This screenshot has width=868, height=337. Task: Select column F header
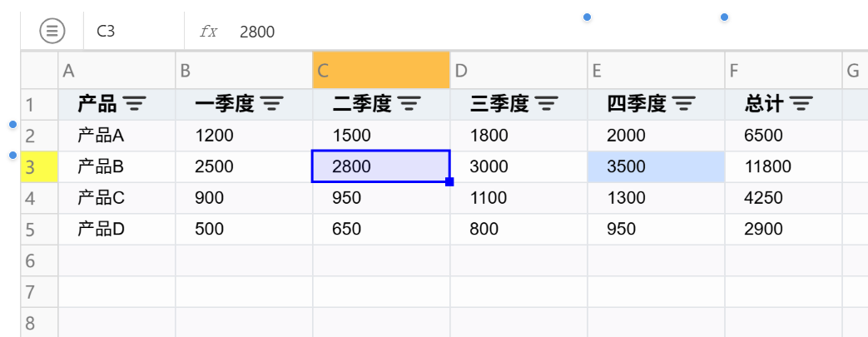tap(782, 72)
